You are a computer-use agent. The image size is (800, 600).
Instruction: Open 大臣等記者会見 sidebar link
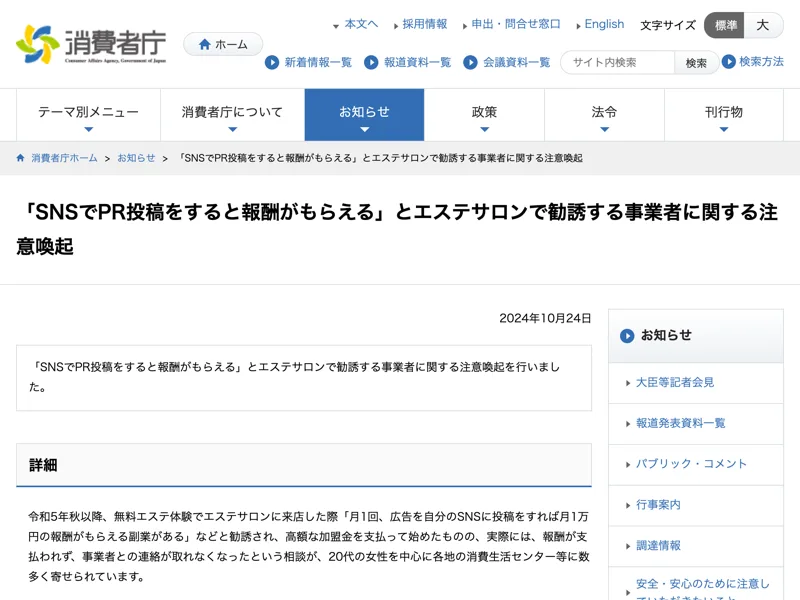point(674,382)
